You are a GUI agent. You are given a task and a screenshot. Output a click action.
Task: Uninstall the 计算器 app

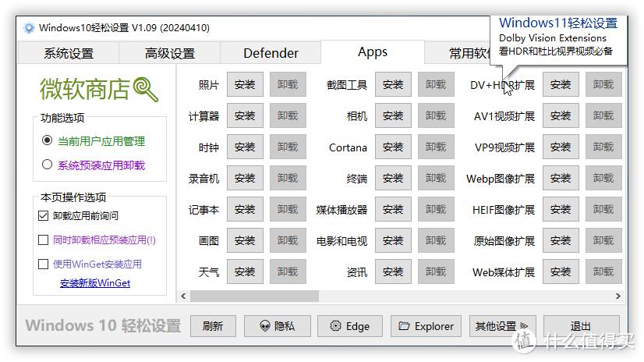(288, 115)
